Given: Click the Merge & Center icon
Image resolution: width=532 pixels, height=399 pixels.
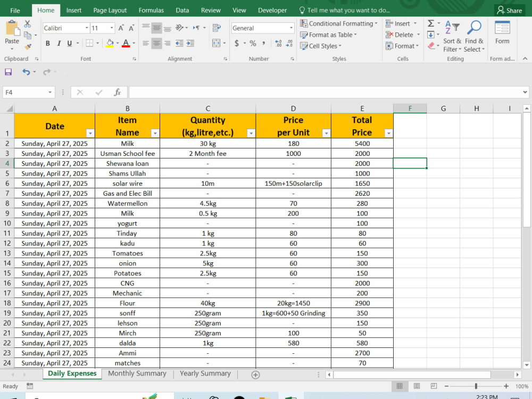Looking at the screenshot, I should click(x=216, y=43).
